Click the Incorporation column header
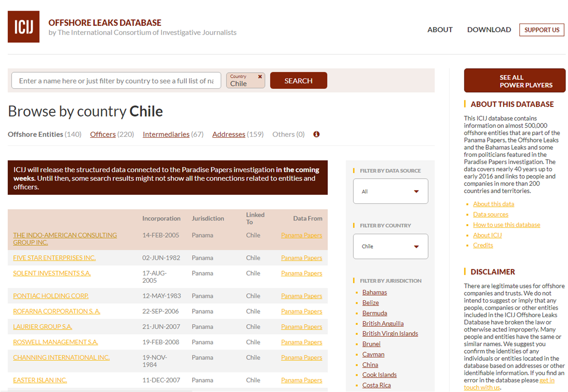This screenshot has height=392, width=568. [161, 219]
